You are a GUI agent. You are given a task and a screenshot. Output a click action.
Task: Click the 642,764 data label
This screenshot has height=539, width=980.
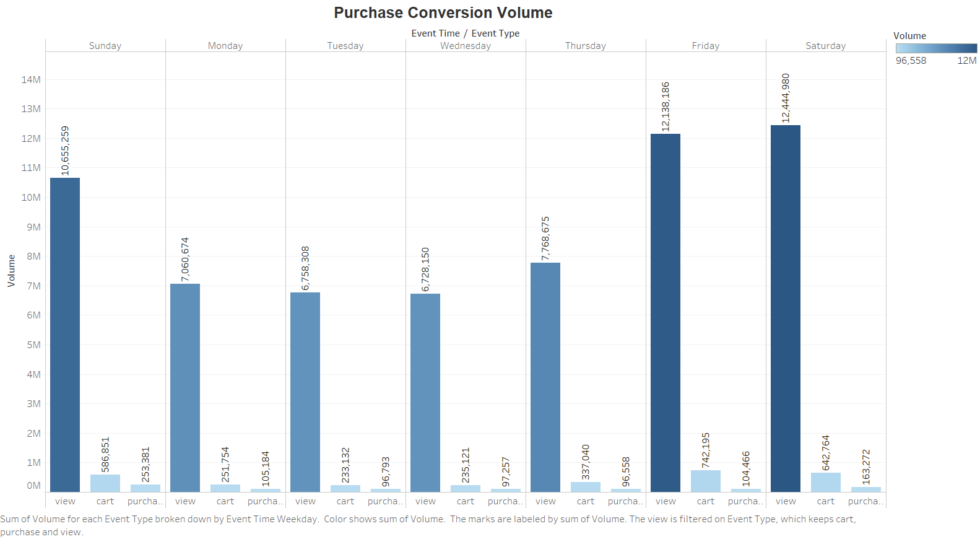click(826, 453)
